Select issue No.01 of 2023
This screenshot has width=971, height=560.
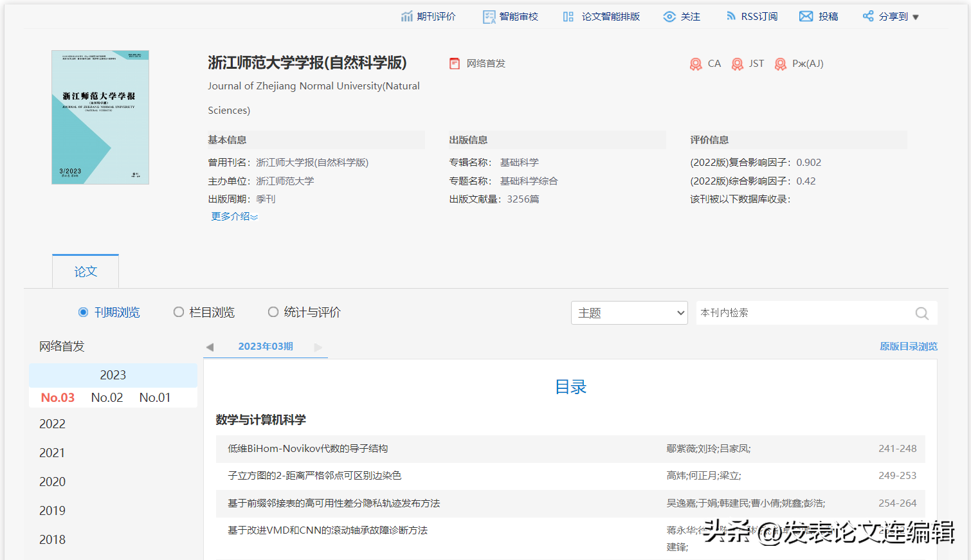tap(155, 397)
